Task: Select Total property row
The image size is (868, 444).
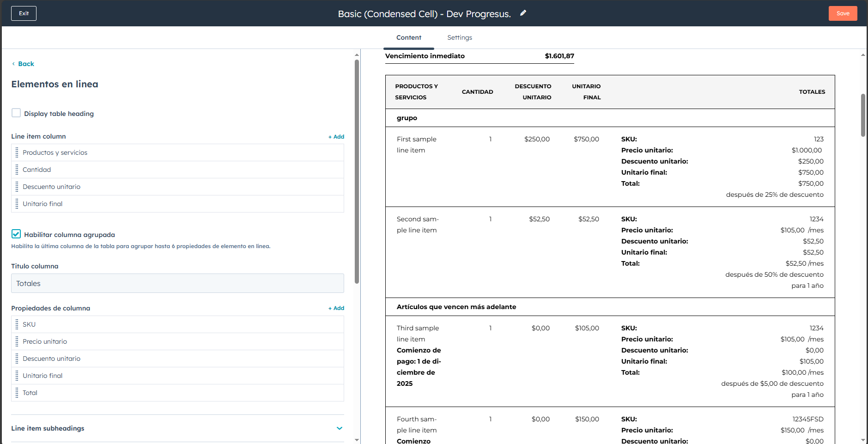Action: [x=177, y=393]
